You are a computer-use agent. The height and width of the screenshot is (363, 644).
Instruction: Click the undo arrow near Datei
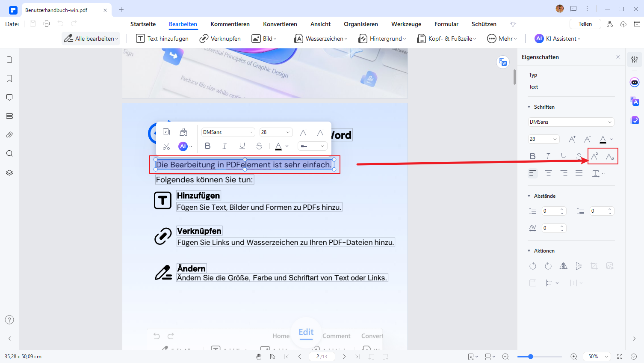coord(60,24)
